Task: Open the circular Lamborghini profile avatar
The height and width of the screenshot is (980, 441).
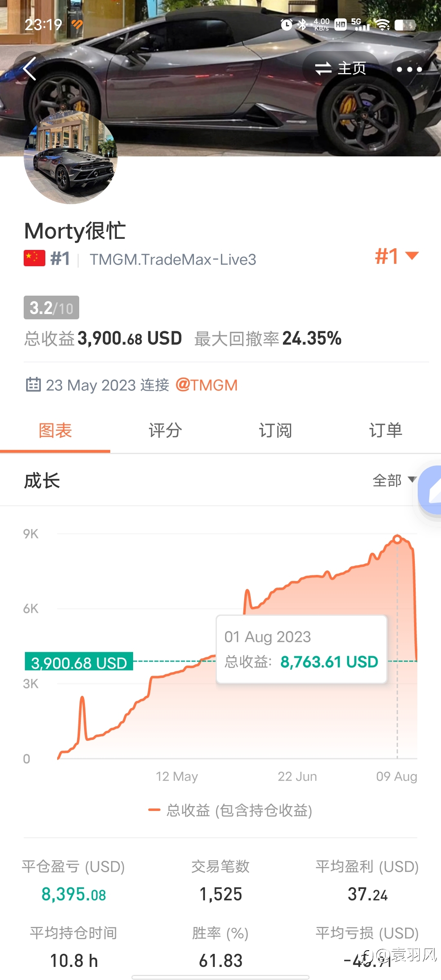Action: coord(71,157)
